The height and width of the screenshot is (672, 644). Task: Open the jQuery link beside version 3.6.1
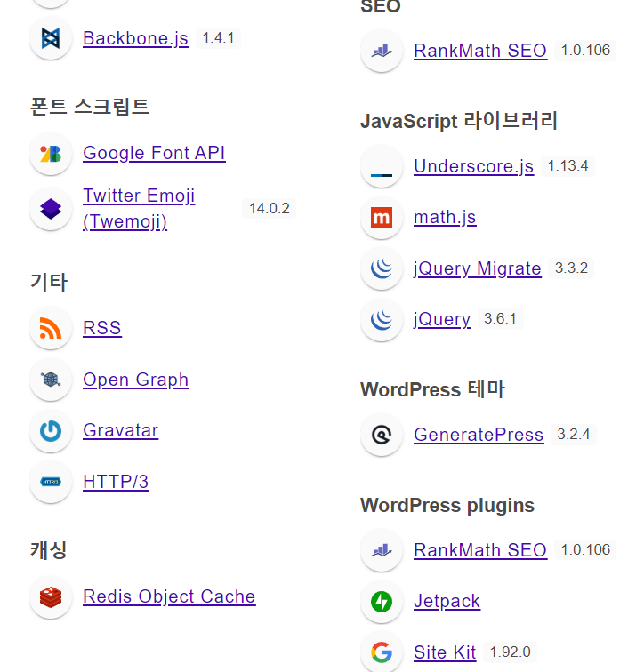(442, 320)
